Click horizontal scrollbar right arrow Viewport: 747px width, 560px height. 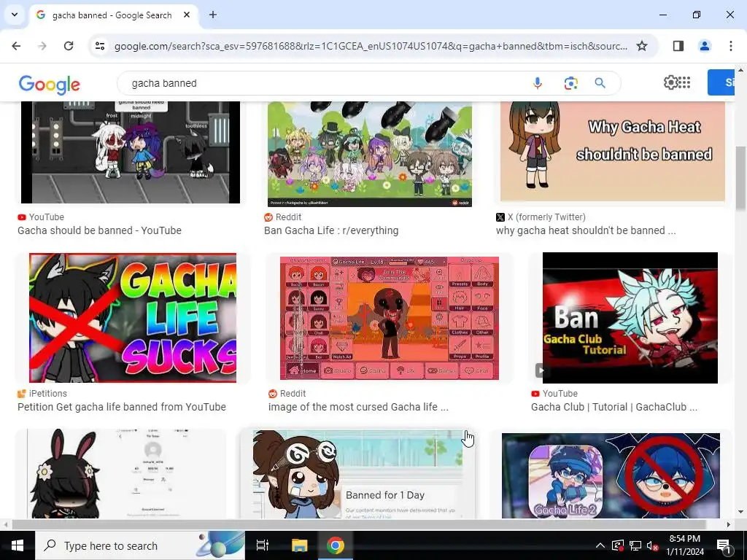click(729, 525)
